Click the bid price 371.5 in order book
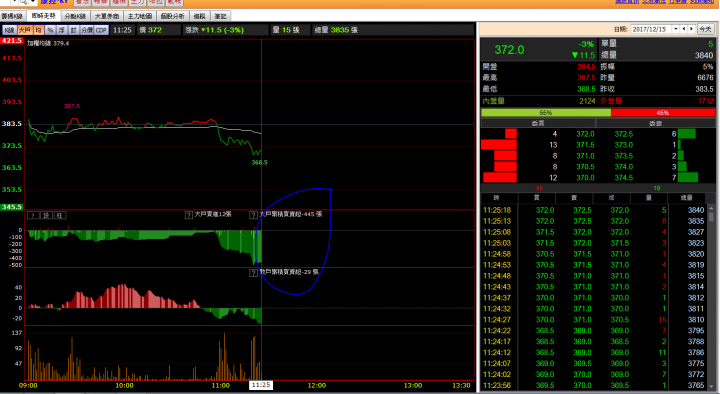 585,145
